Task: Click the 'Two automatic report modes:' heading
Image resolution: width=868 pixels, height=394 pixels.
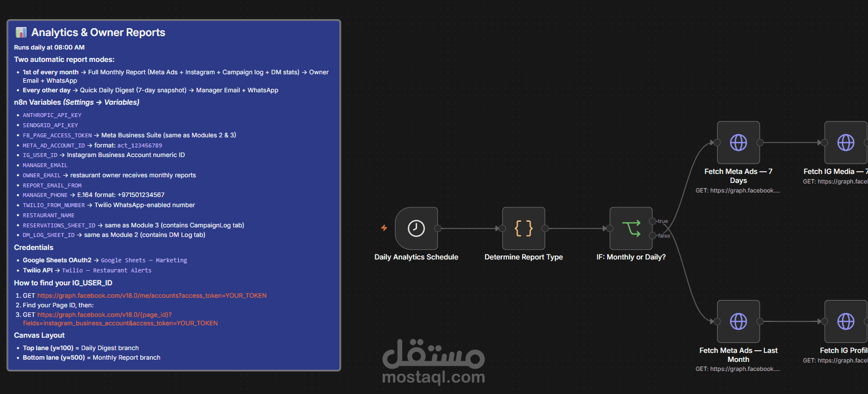Action: tap(64, 60)
